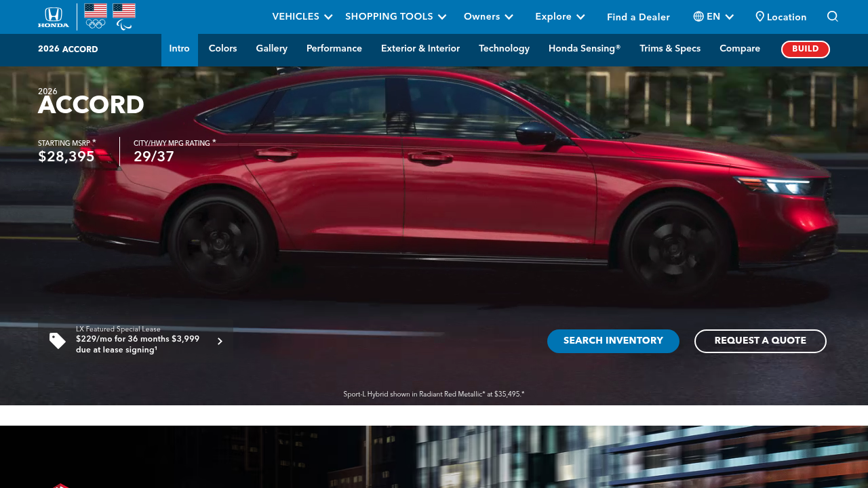
Task: Open the Owners dropdown menu
Action: [489, 17]
